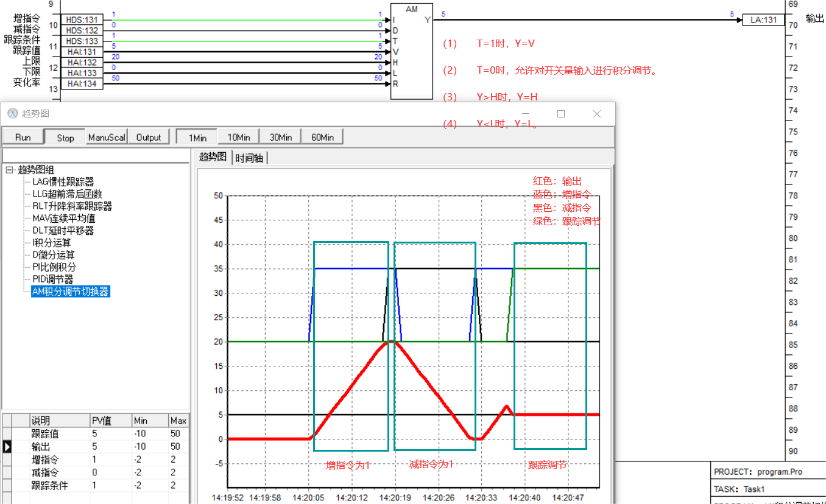Set trend time range to 1Min
This screenshot has height=504, width=826.
click(197, 137)
